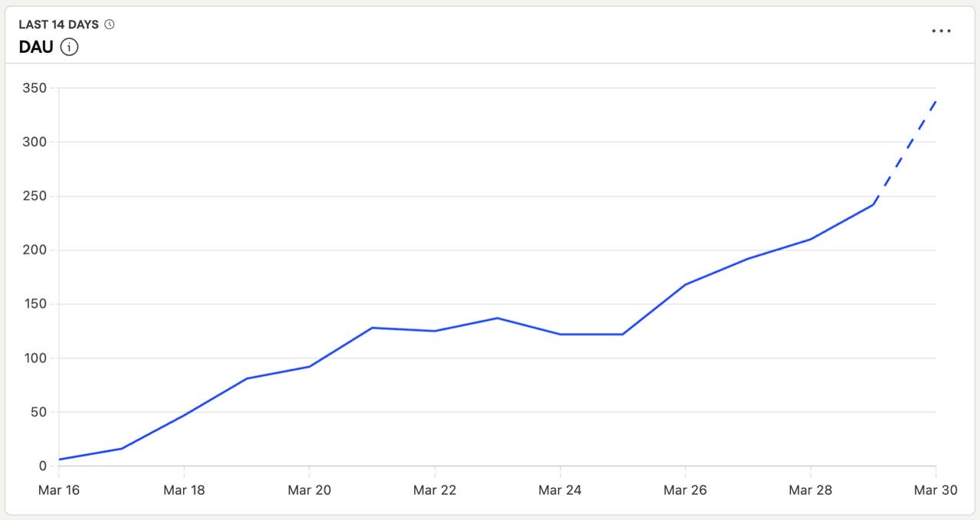
Task: Click the data point above Mar 26
Action: pyautogui.click(x=685, y=284)
